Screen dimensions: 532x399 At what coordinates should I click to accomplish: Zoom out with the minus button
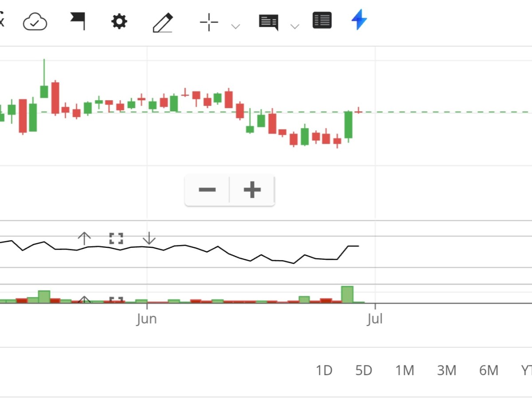(207, 190)
